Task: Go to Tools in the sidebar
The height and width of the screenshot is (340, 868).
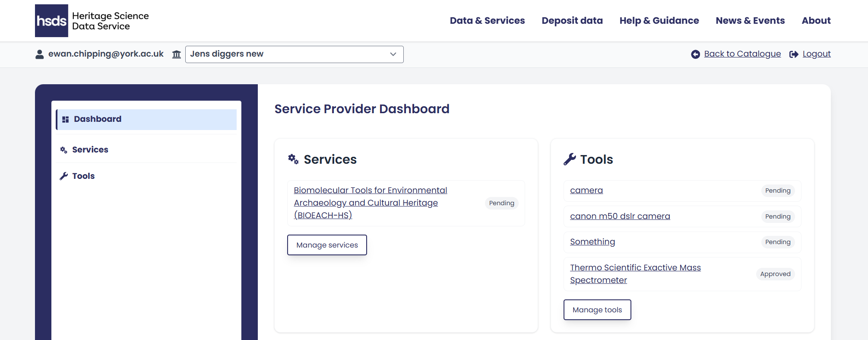Action: tap(146, 176)
